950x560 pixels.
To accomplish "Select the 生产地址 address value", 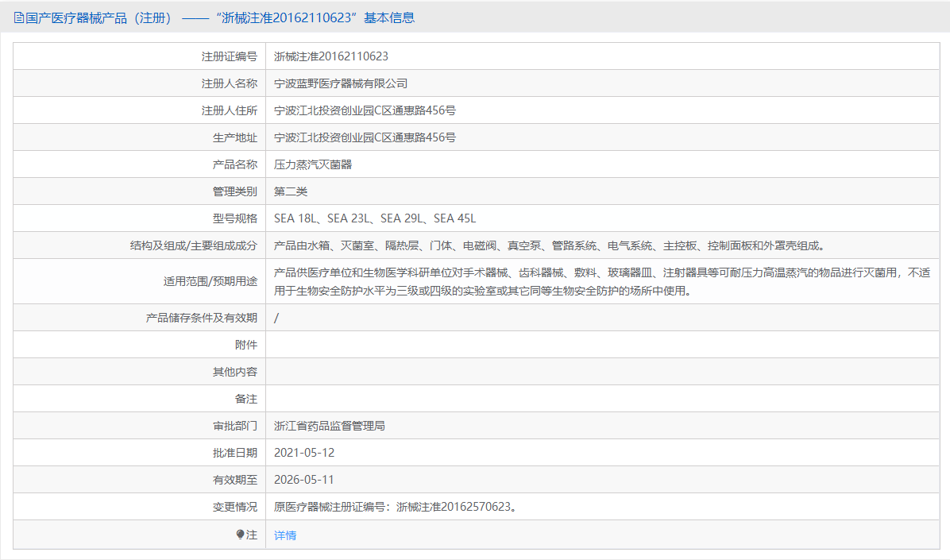I will (x=365, y=137).
